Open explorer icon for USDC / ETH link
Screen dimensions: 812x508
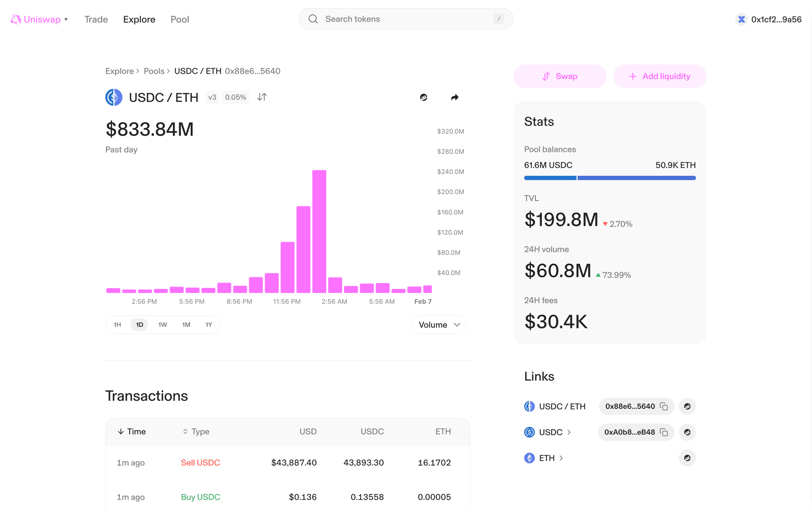click(687, 406)
